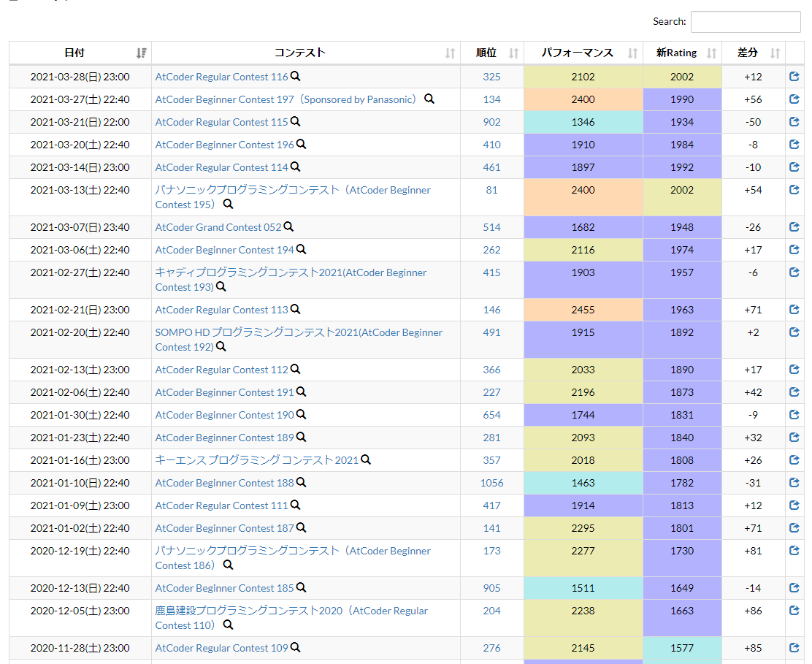Click the Search input field

tap(746, 22)
